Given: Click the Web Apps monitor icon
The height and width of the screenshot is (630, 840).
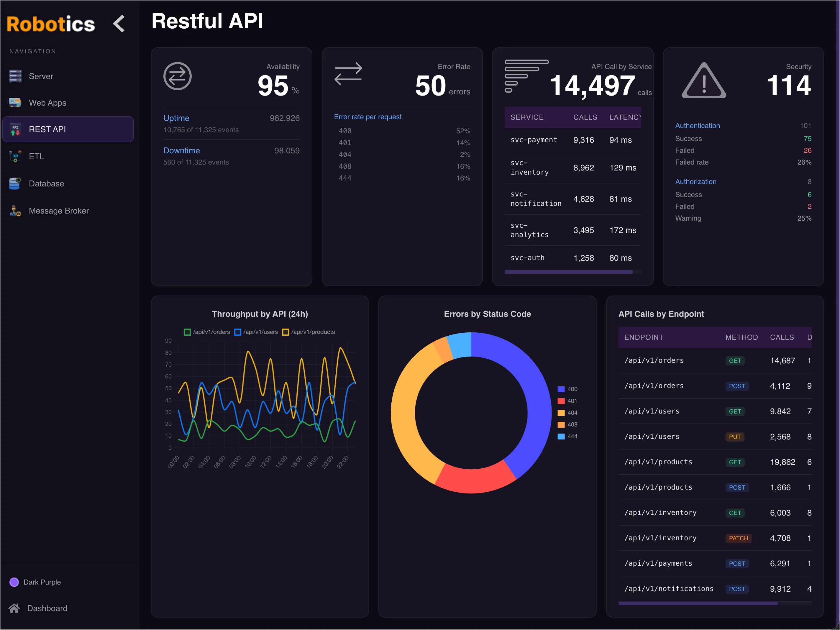Looking at the screenshot, I should (x=15, y=103).
